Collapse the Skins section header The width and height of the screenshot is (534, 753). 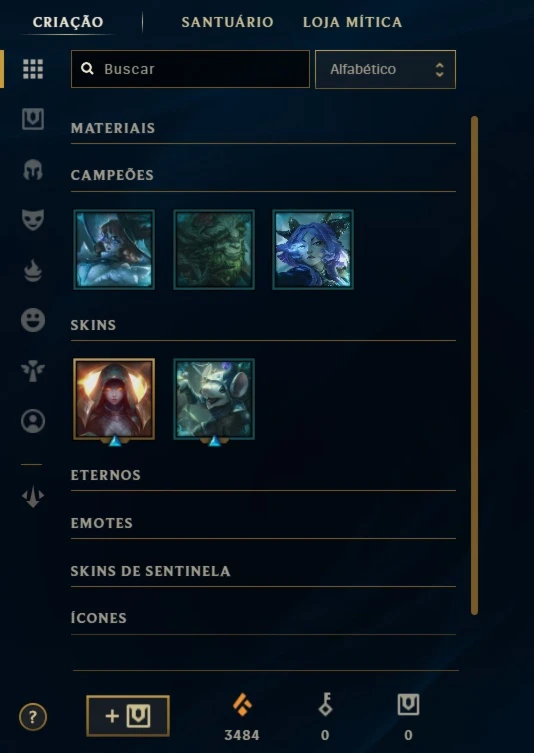pyautogui.click(x=263, y=326)
